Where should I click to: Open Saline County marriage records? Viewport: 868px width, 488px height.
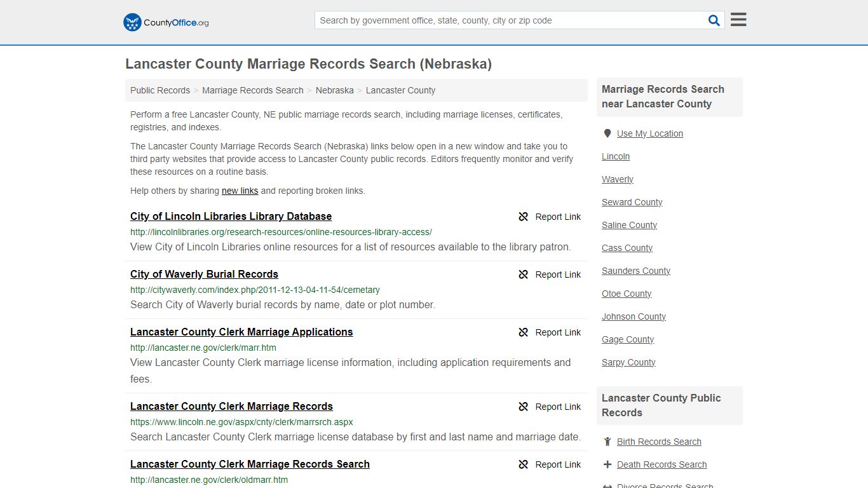tap(630, 225)
